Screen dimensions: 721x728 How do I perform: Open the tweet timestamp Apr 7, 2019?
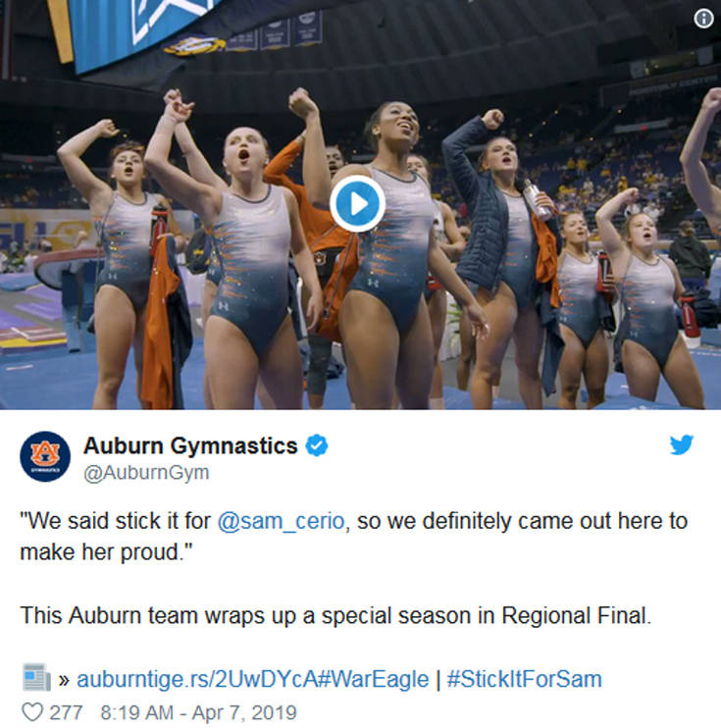click(x=198, y=712)
